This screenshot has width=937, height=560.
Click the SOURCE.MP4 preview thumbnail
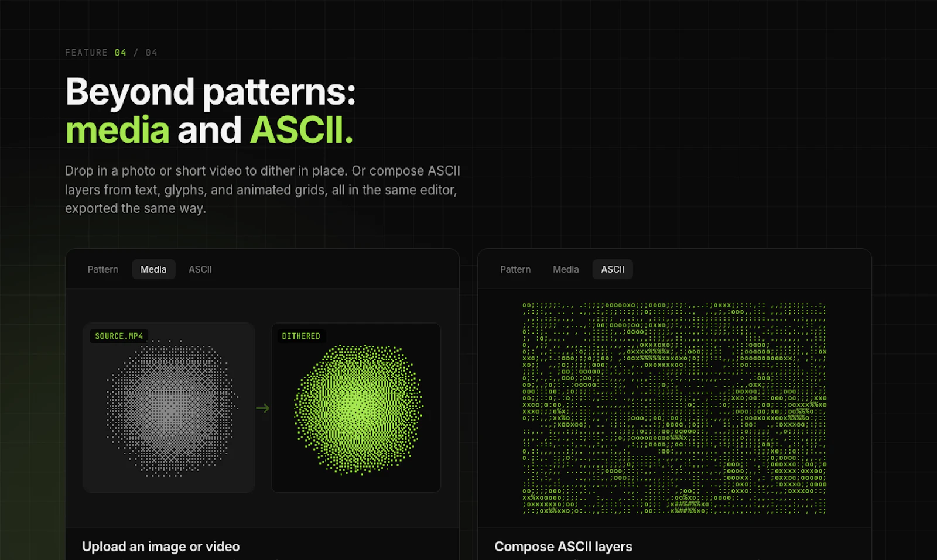point(169,408)
